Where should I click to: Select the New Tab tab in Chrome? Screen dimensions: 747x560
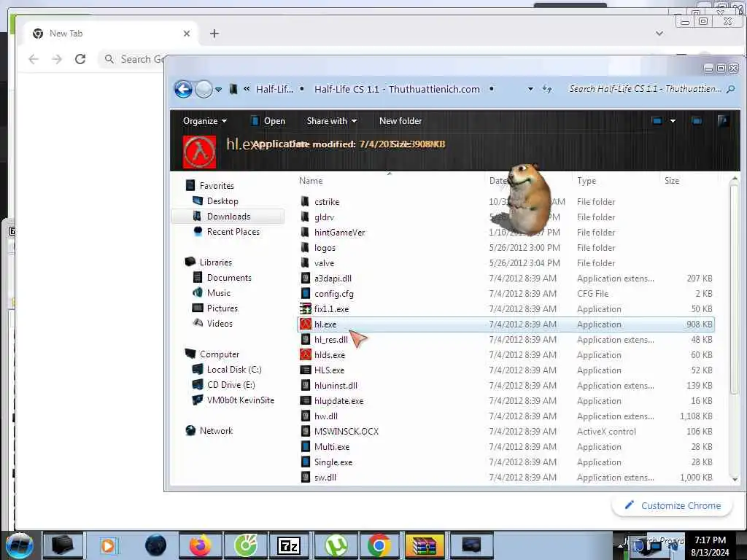point(111,34)
